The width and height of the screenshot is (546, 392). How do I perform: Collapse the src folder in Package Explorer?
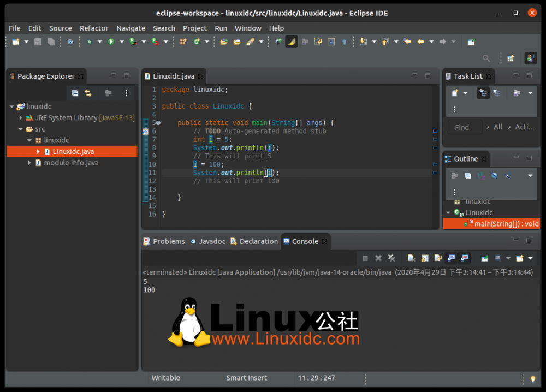pos(21,129)
